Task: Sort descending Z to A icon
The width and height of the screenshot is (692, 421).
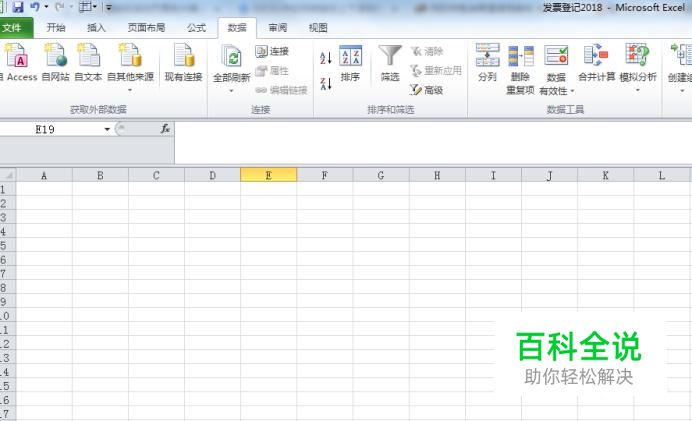Action: (x=326, y=83)
